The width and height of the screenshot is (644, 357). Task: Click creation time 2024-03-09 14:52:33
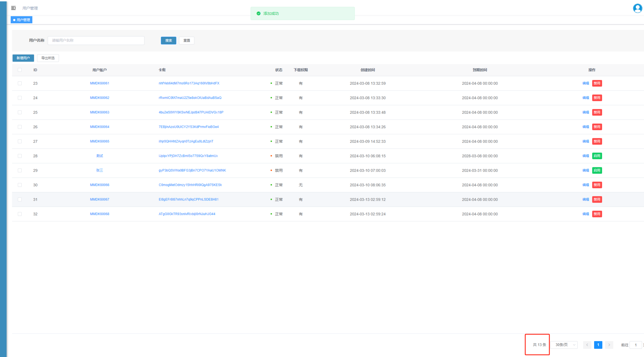click(x=368, y=141)
